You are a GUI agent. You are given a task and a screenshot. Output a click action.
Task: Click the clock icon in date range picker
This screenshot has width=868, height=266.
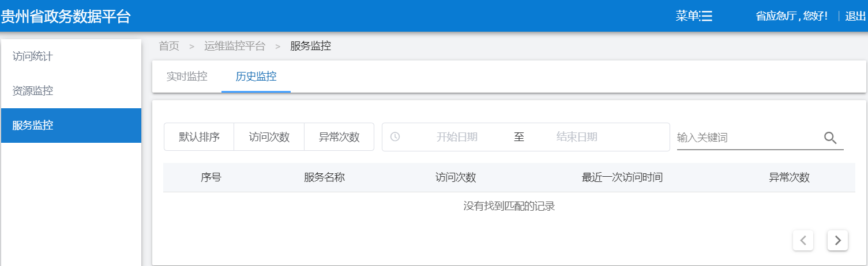click(395, 137)
